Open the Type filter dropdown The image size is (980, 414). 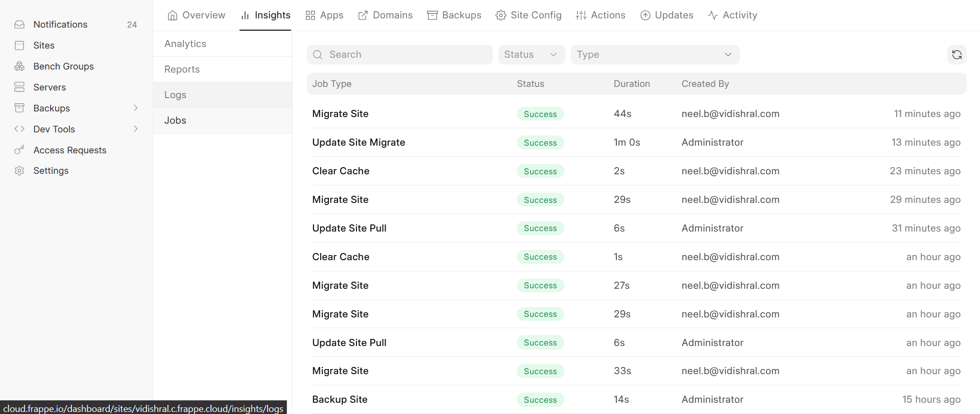pyautogui.click(x=655, y=55)
